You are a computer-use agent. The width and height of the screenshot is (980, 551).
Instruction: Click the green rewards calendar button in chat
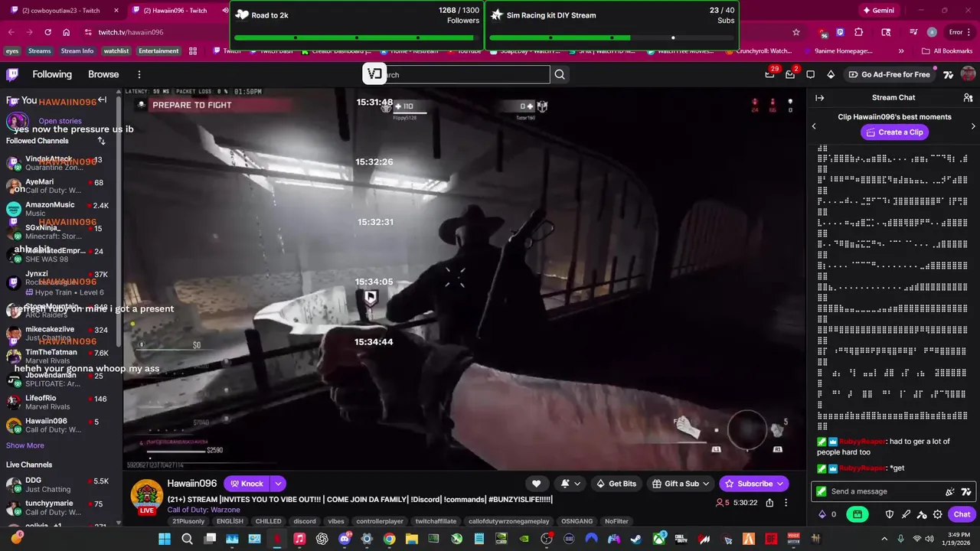(x=857, y=514)
